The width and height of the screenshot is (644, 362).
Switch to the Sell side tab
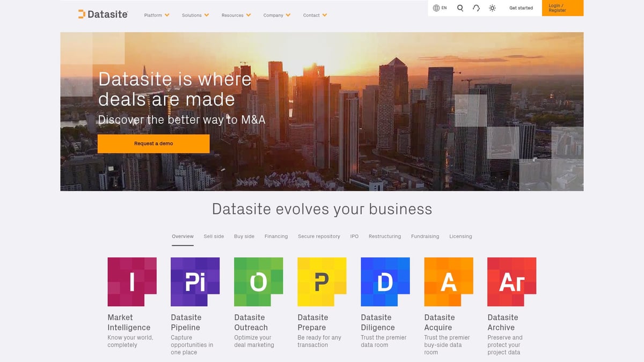pos(214,236)
